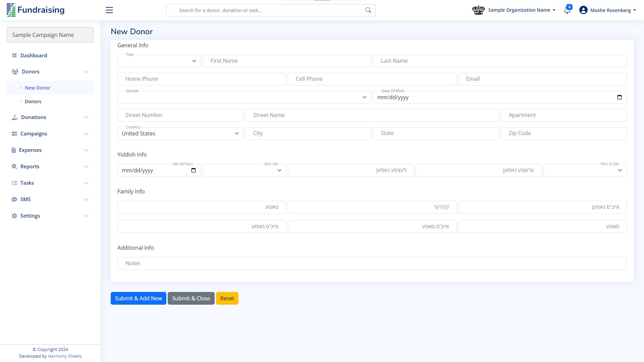Expand the Donors menu chevron
This screenshot has width=644, height=362.
(86, 72)
